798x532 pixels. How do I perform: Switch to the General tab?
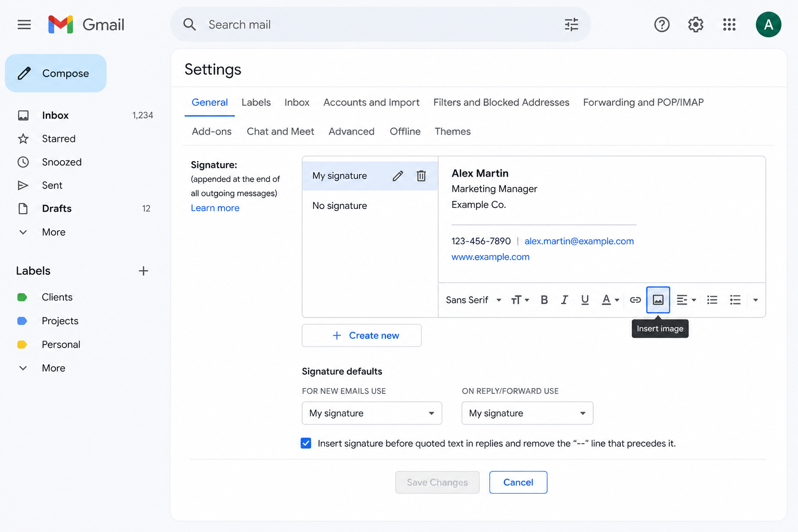(x=210, y=102)
